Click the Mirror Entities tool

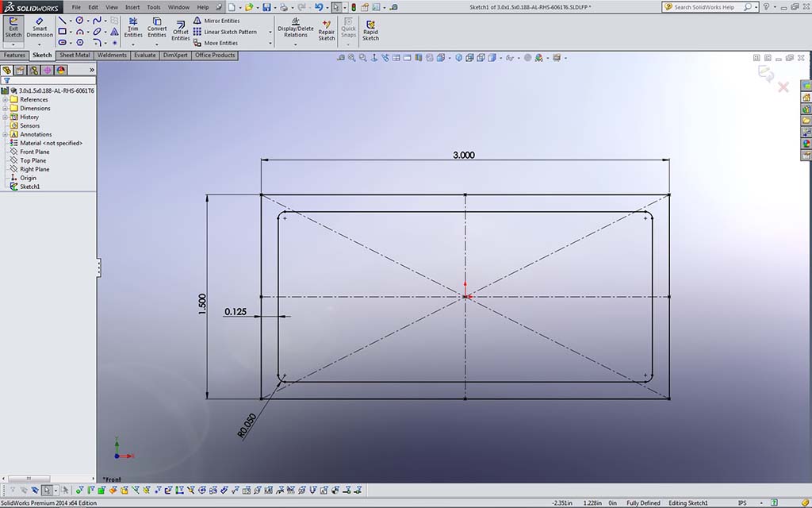tap(221, 21)
